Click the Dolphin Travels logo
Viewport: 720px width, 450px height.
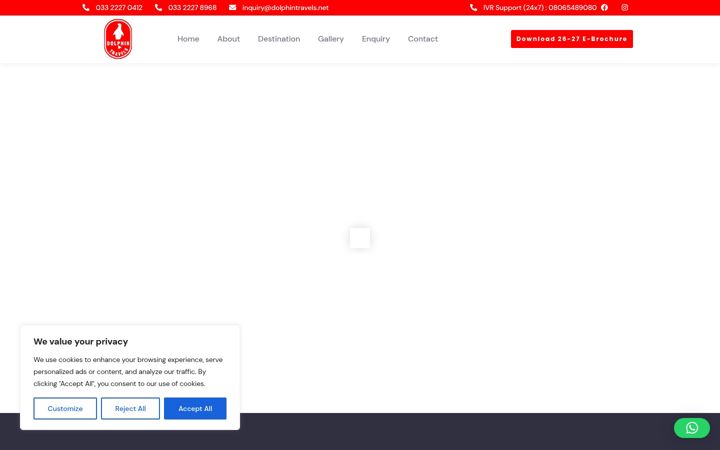point(118,39)
